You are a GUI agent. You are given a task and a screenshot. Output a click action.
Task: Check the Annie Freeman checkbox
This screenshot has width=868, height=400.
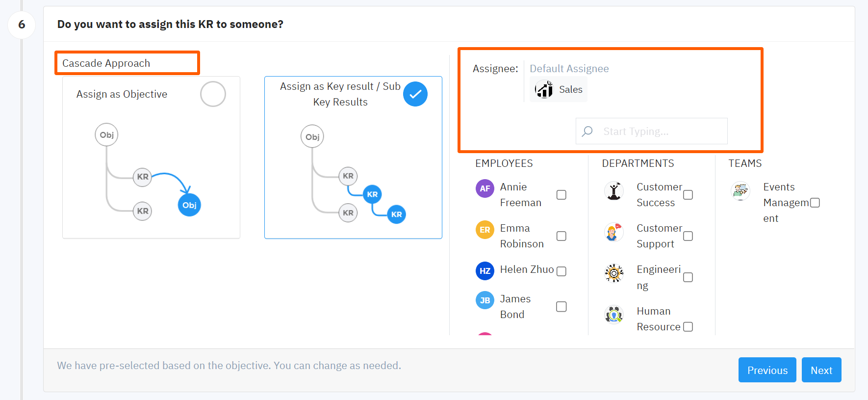tap(562, 195)
